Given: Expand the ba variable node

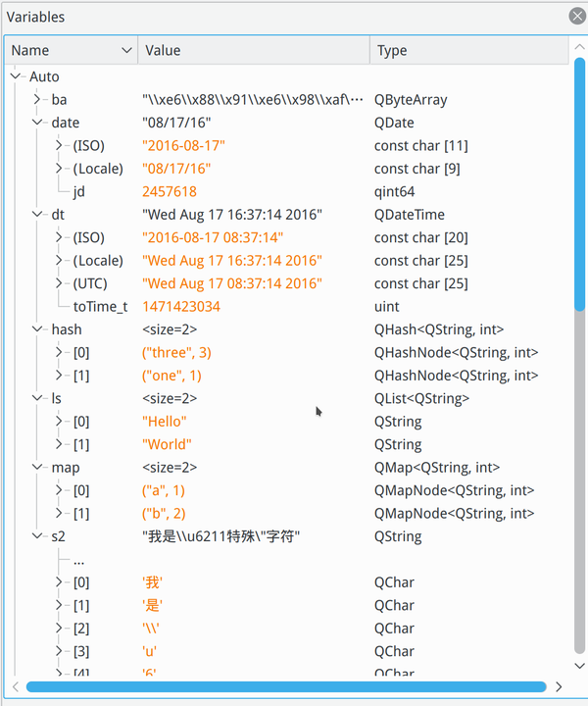Looking at the screenshot, I should tap(38, 100).
